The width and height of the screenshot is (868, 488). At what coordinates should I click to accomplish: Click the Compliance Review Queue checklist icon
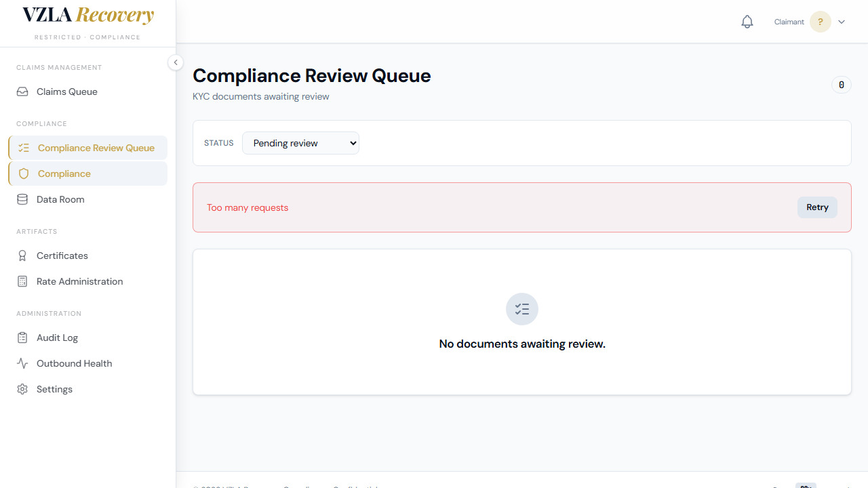tap(24, 148)
